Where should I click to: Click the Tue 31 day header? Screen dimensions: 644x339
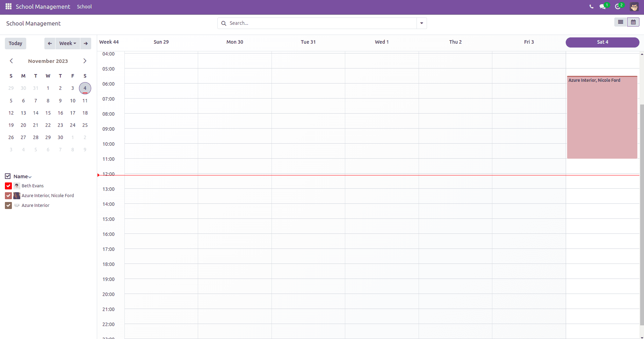coord(308,42)
